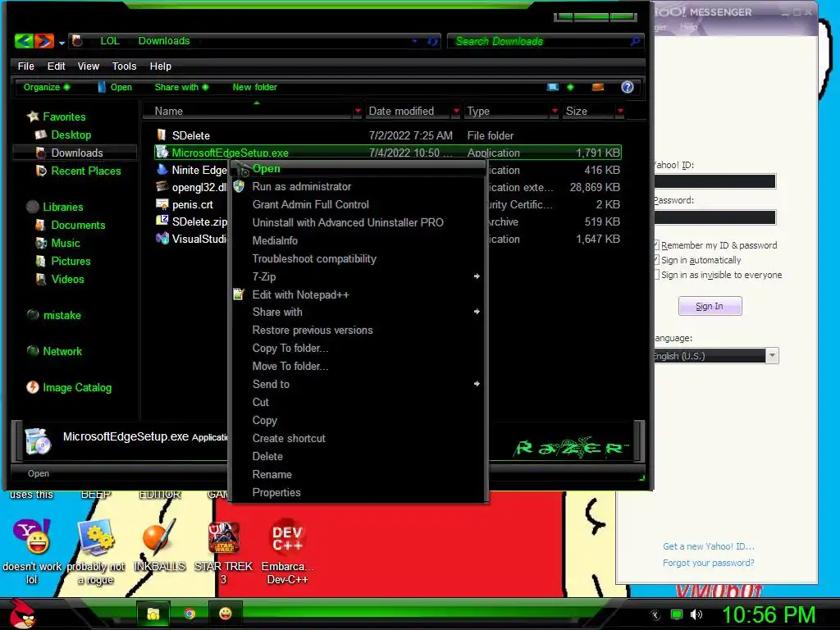Screen dimensions: 840x630
Task: Choose Troubleshoot compatibility in context menu
Action: tap(359, 258)
